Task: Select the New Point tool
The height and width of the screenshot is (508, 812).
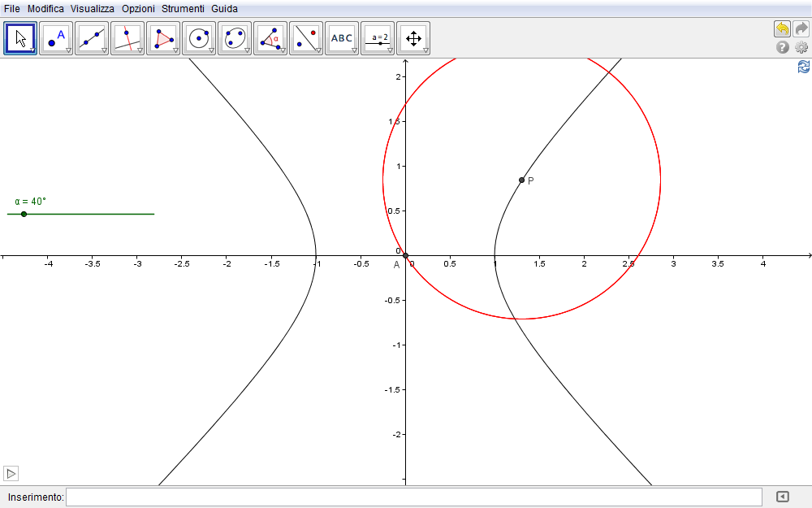Action: click(x=56, y=38)
